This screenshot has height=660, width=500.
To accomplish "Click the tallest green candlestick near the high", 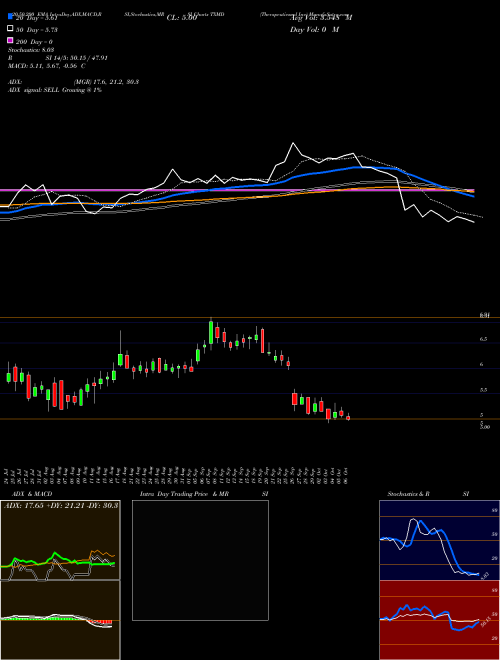I will [211, 333].
